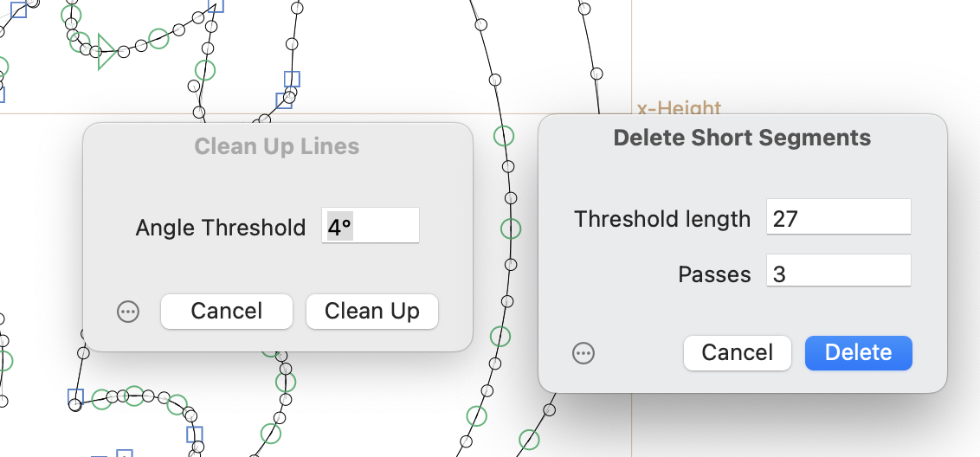
Task: Click into the Passes field
Action: click(838, 274)
